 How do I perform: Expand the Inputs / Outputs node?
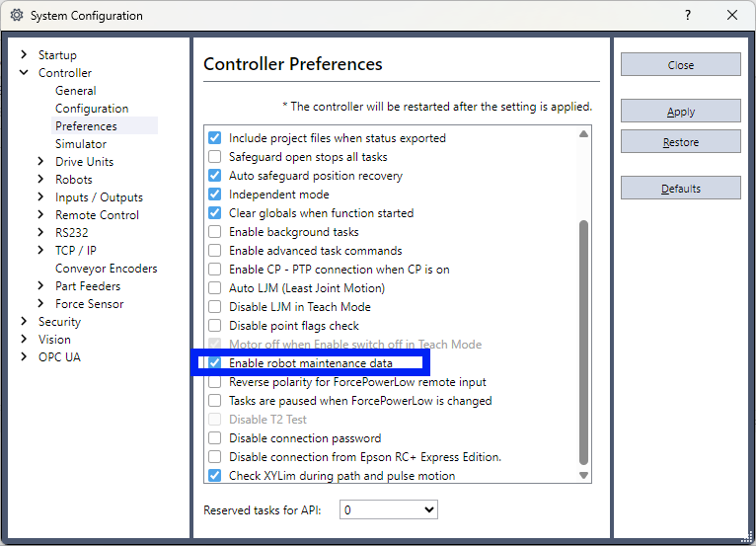pos(40,196)
